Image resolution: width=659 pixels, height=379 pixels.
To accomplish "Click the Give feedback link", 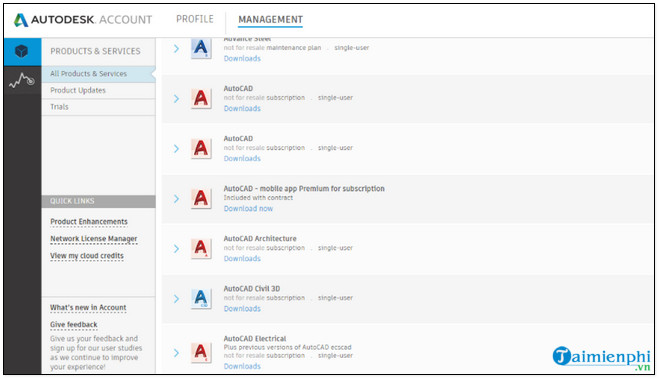I will click(74, 325).
